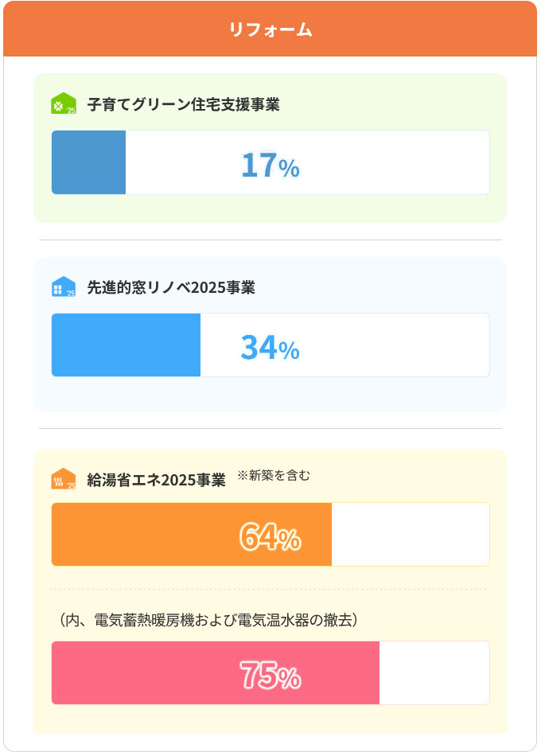Click the 75% percentage label
Viewport: 541px width, 756px height.
click(x=270, y=676)
